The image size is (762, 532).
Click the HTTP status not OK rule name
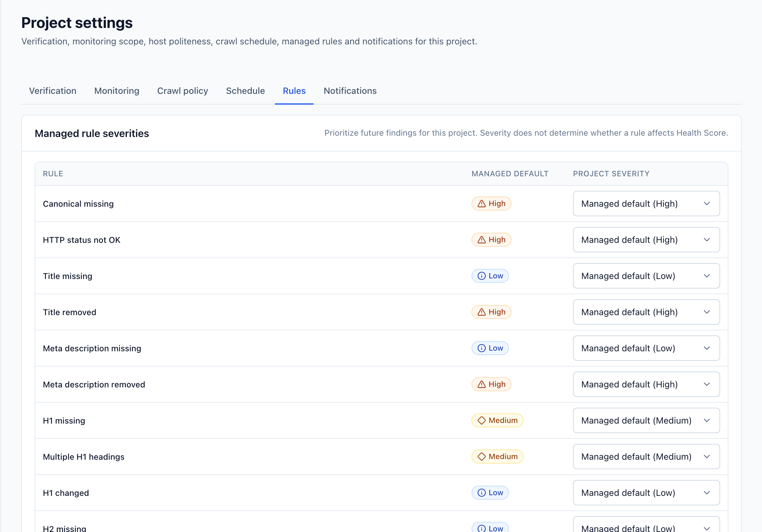click(81, 240)
